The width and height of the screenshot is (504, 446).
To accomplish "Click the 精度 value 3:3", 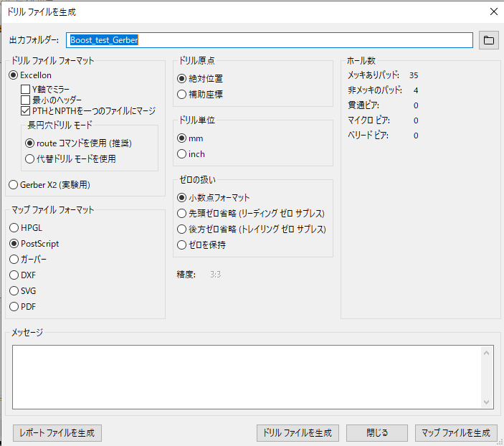I will pos(215,275).
